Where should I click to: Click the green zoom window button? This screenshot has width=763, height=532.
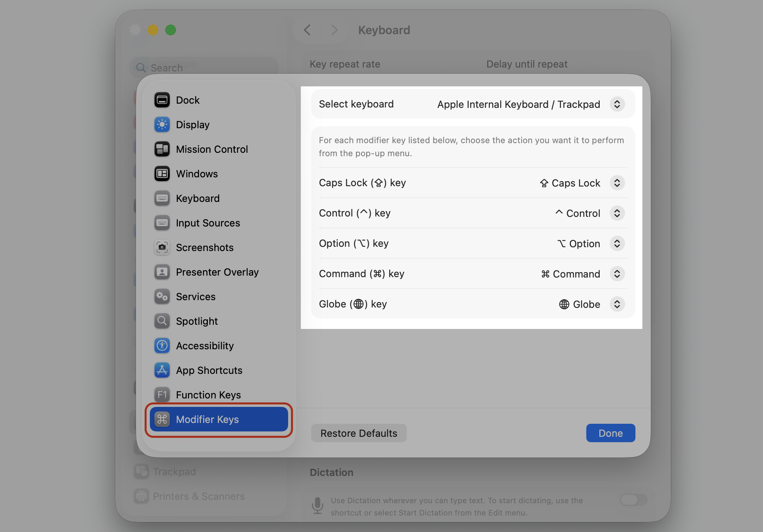click(171, 30)
